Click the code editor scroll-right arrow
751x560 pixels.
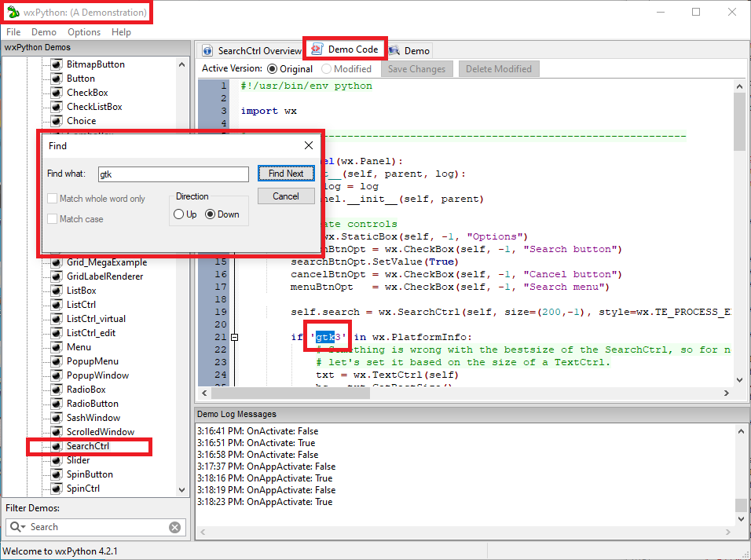point(727,393)
